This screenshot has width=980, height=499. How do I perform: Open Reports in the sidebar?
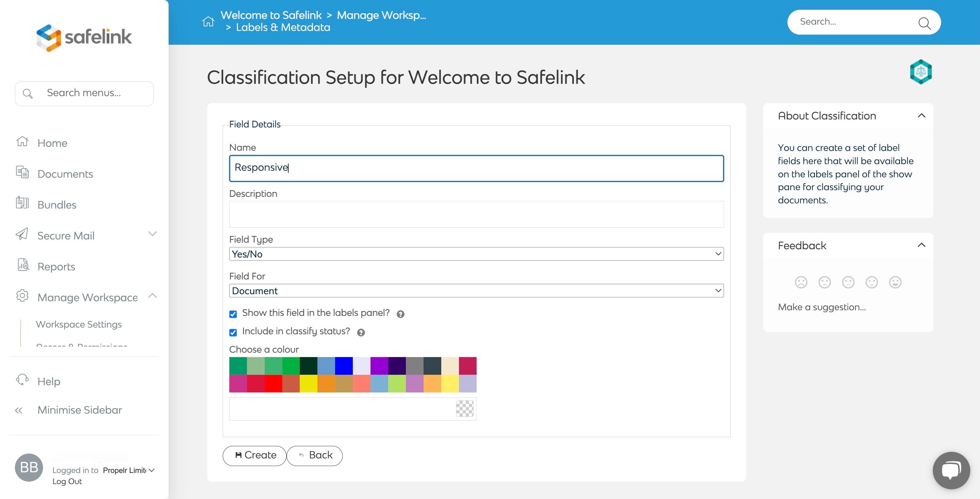click(56, 267)
